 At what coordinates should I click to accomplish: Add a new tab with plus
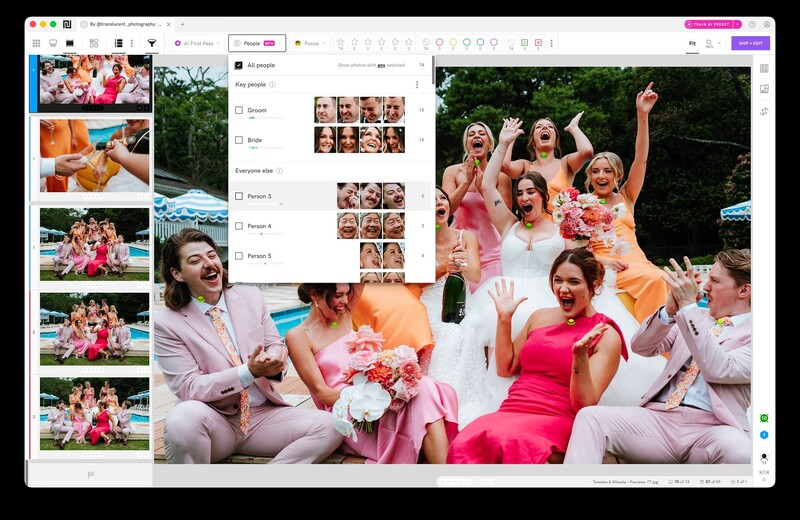[x=183, y=24]
